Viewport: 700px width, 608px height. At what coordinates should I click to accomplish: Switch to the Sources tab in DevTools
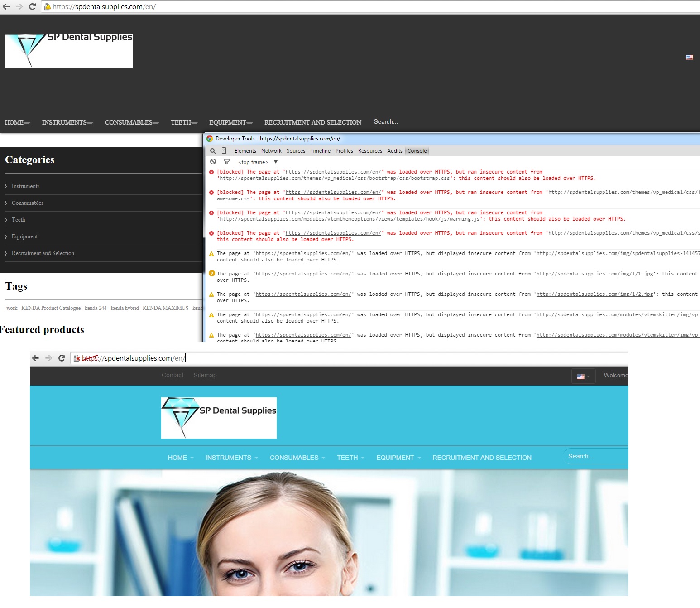(x=296, y=151)
